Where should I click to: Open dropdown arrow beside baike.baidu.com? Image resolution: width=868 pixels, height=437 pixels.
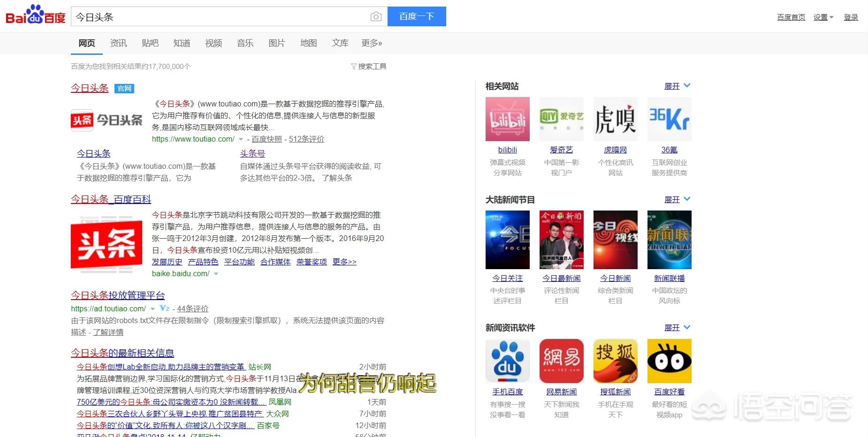(x=216, y=274)
